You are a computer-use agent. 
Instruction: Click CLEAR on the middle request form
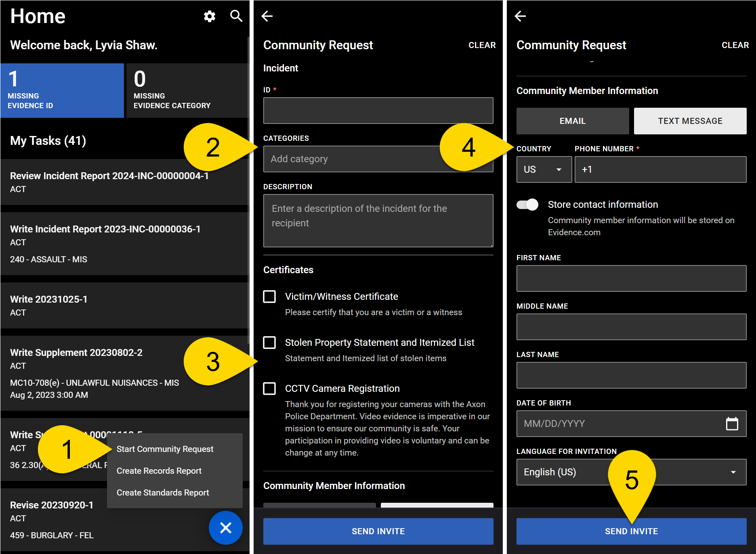(482, 45)
